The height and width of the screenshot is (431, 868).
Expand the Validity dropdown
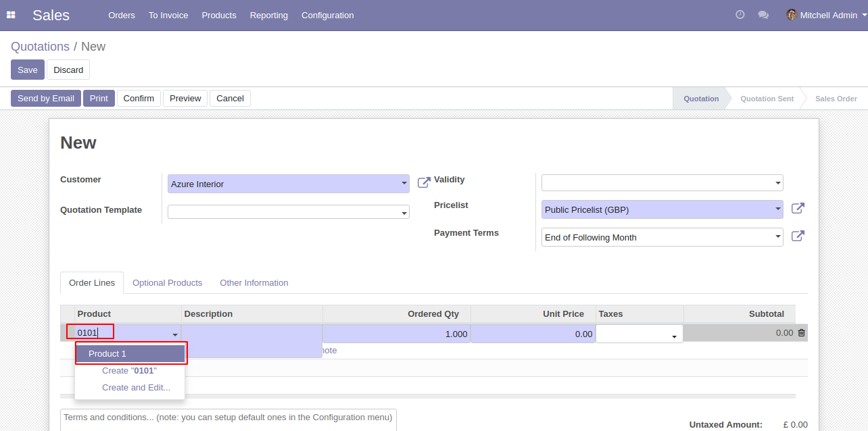(x=778, y=183)
